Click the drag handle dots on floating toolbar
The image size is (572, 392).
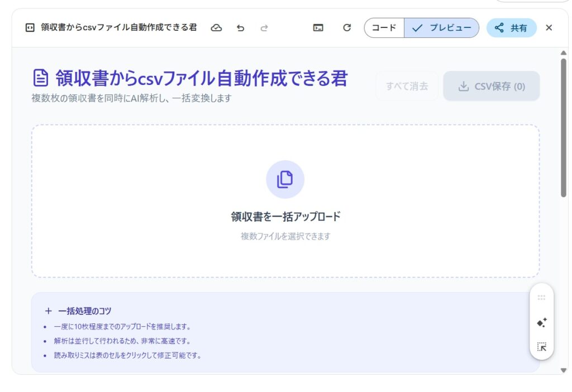541,298
